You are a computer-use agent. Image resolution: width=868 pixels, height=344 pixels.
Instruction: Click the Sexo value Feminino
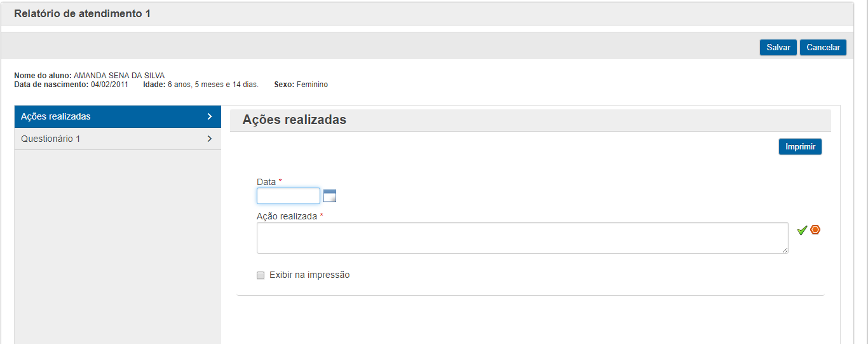pyautogui.click(x=312, y=85)
